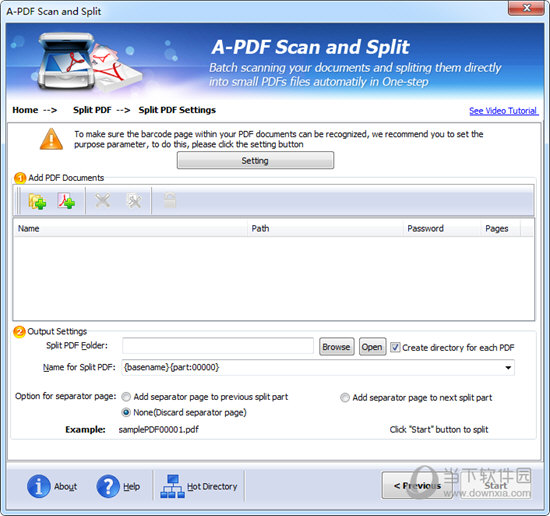Toggle Create directory for each PDF checkbox
The width and height of the screenshot is (550, 516).
point(395,347)
